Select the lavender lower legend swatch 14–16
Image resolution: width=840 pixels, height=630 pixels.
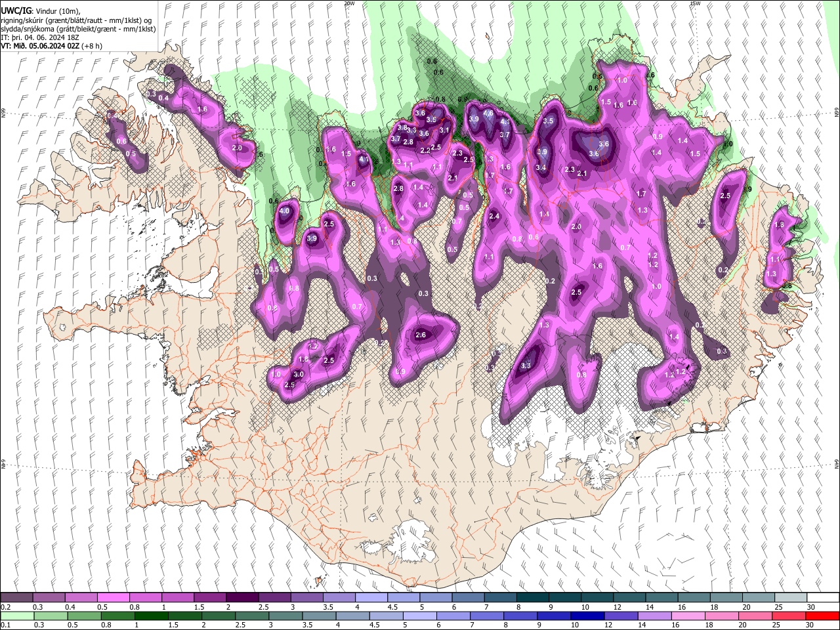point(654,616)
